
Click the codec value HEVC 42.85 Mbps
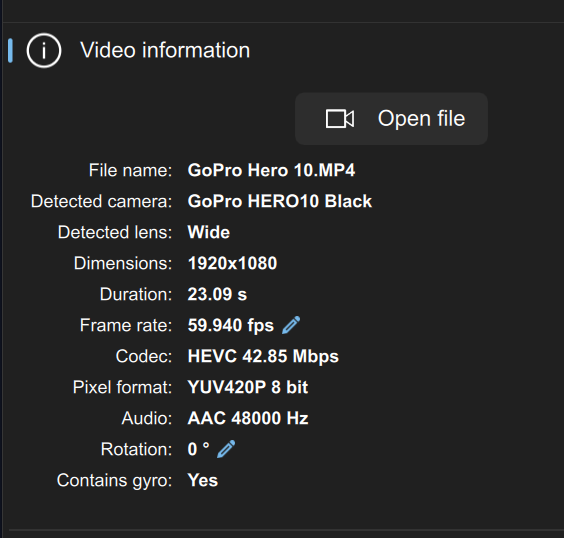point(263,356)
